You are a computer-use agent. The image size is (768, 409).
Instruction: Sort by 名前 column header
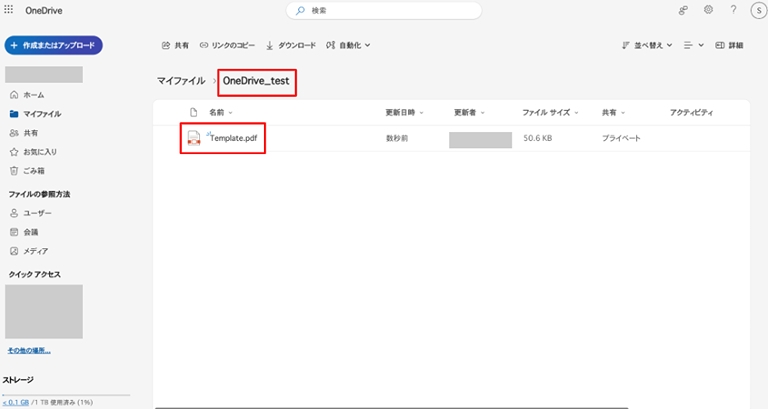pos(221,113)
